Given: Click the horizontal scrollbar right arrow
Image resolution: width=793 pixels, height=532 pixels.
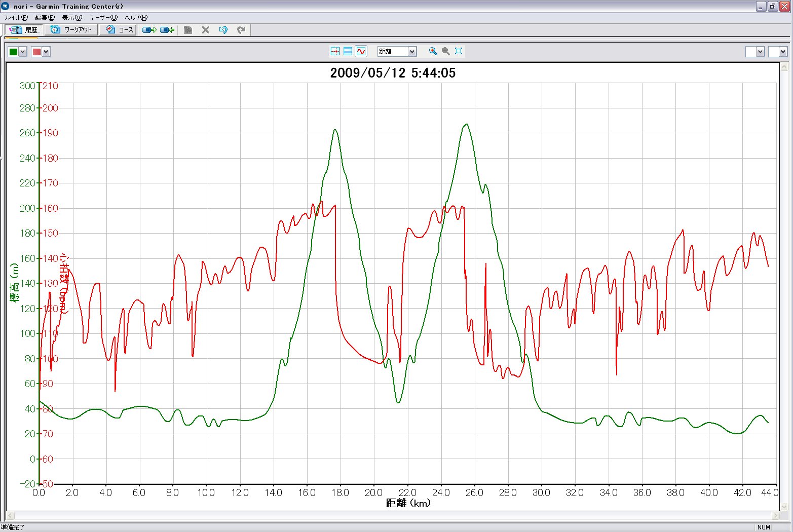Looking at the screenshot, I should 775,516.
